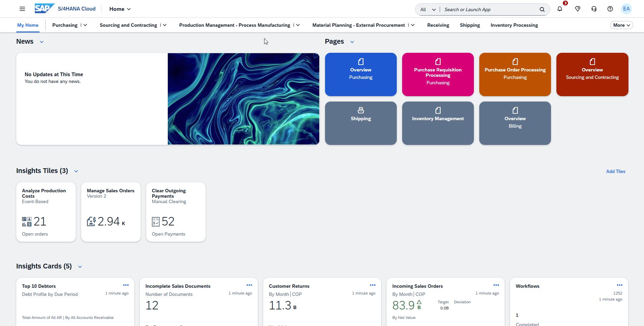Image resolution: width=644 pixels, height=326 pixels.
Task: Open the Purchase Order Processing tile
Action: point(515,74)
